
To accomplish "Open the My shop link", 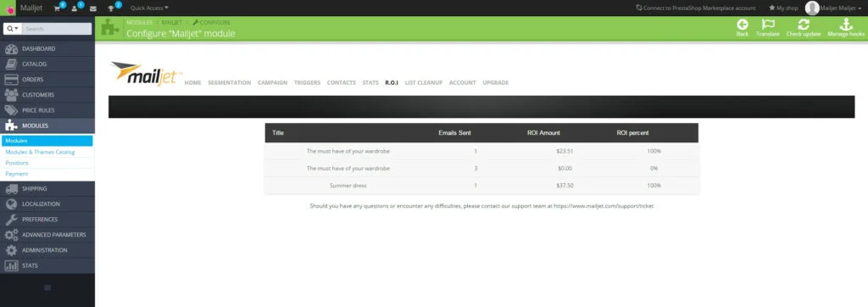I will click(x=783, y=8).
